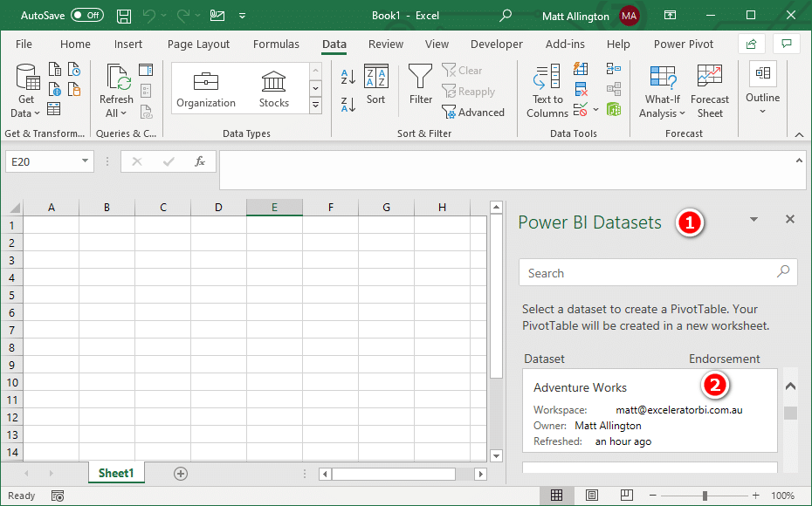The height and width of the screenshot is (506, 812).
Task: Click the title bar search icon
Action: point(505,16)
